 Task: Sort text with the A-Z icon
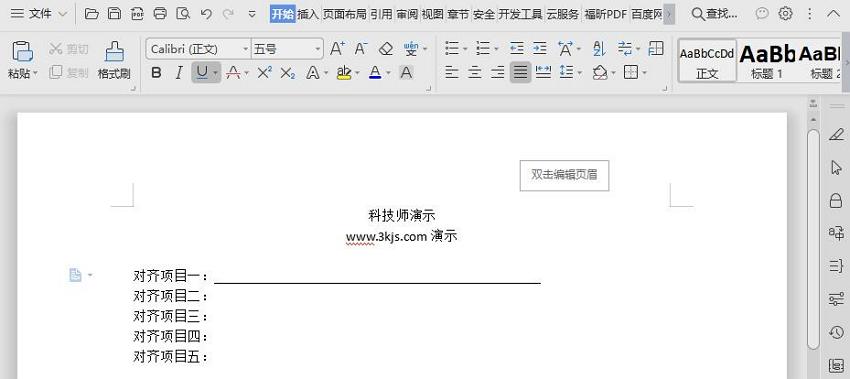(x=599, y=49)
